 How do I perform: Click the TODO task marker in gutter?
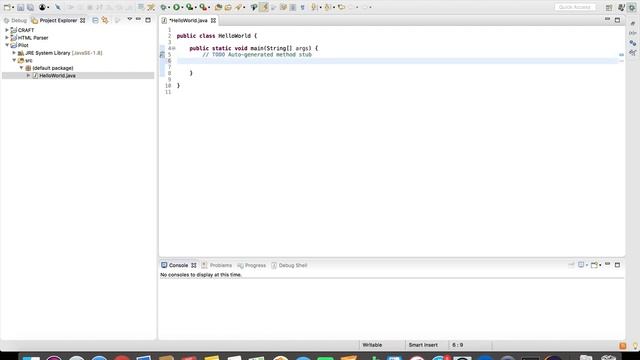coord(162,54)
